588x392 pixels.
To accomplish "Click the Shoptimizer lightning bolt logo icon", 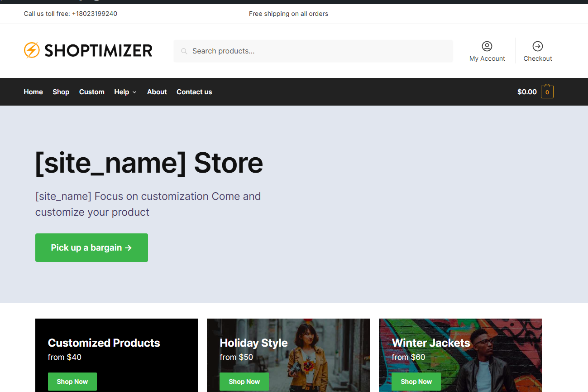I will tap(32, 50).
